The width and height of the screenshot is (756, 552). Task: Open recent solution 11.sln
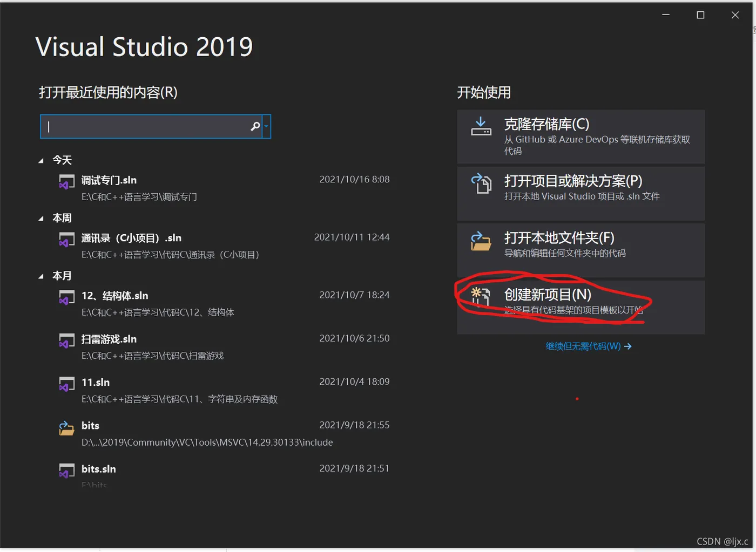click(224, 390)
